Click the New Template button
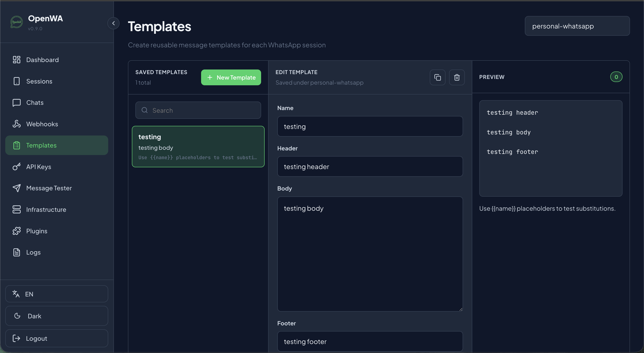644x353 pixels. (x=231, y=77)
